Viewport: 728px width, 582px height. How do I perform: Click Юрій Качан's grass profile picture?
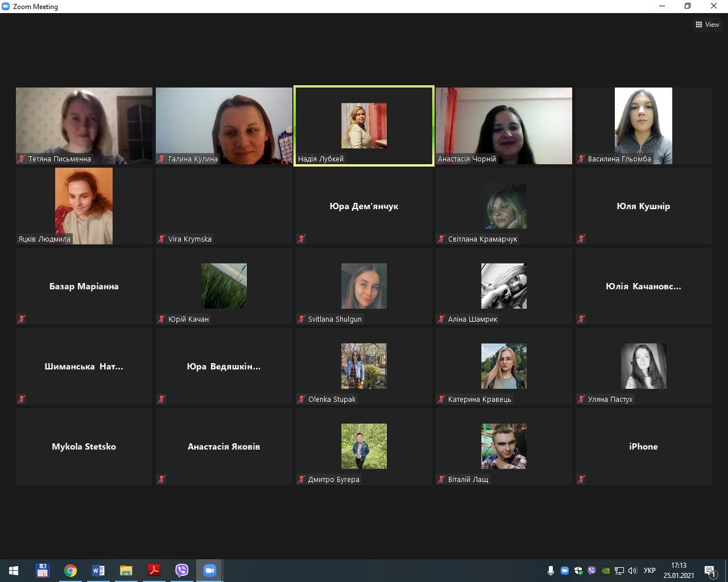click(x=224, y=286)
